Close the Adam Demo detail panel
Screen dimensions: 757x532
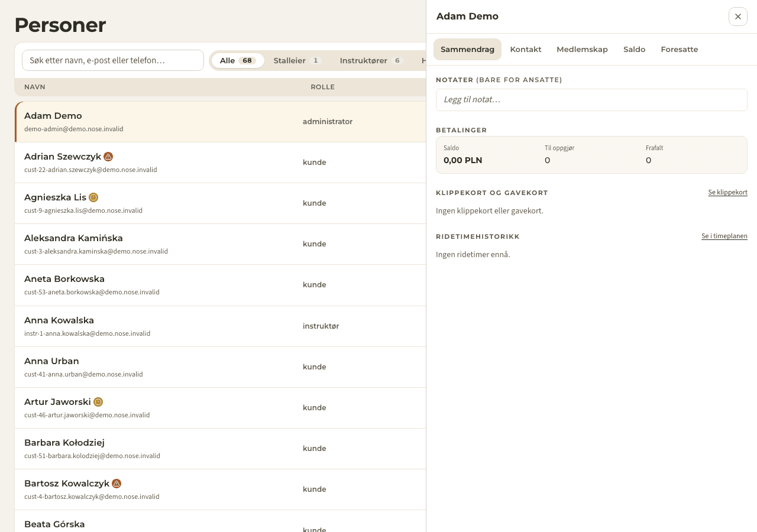[x=738, y=17]
